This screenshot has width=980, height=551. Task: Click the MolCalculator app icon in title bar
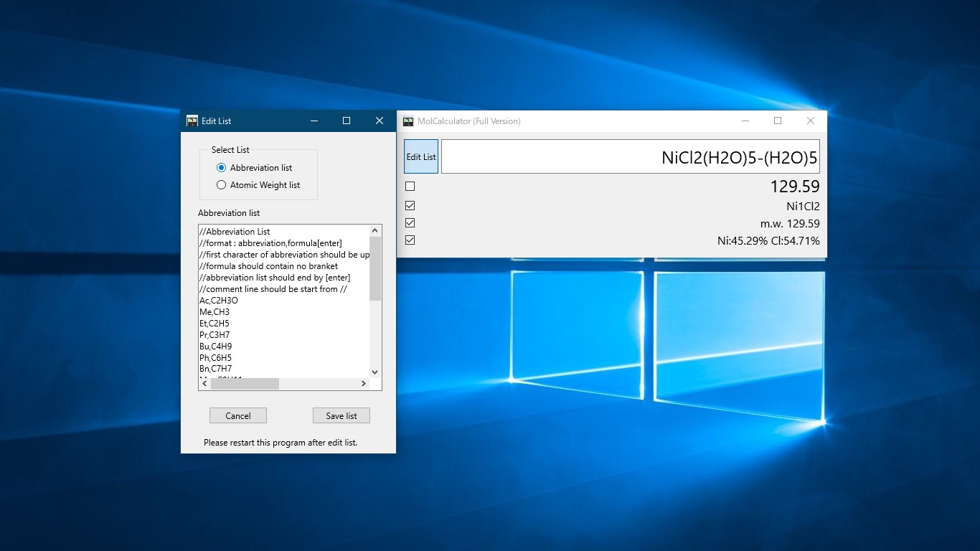[x=408, y=121]
